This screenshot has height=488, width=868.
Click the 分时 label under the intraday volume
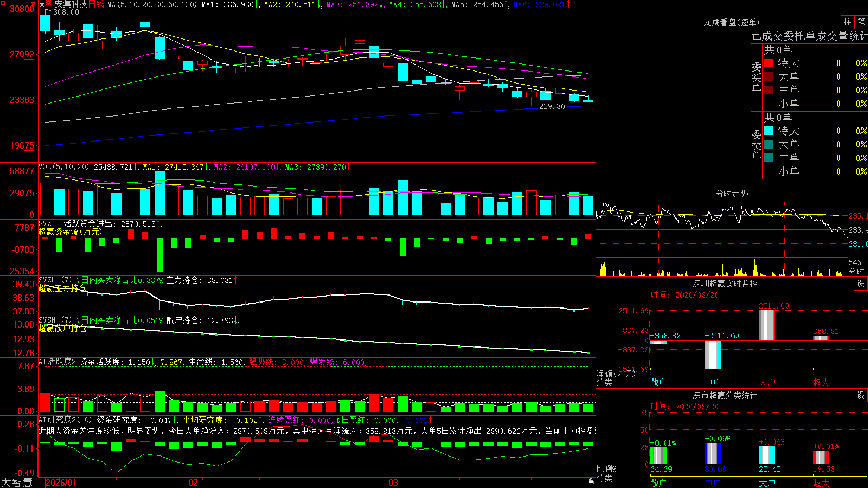tap(856, 271)
